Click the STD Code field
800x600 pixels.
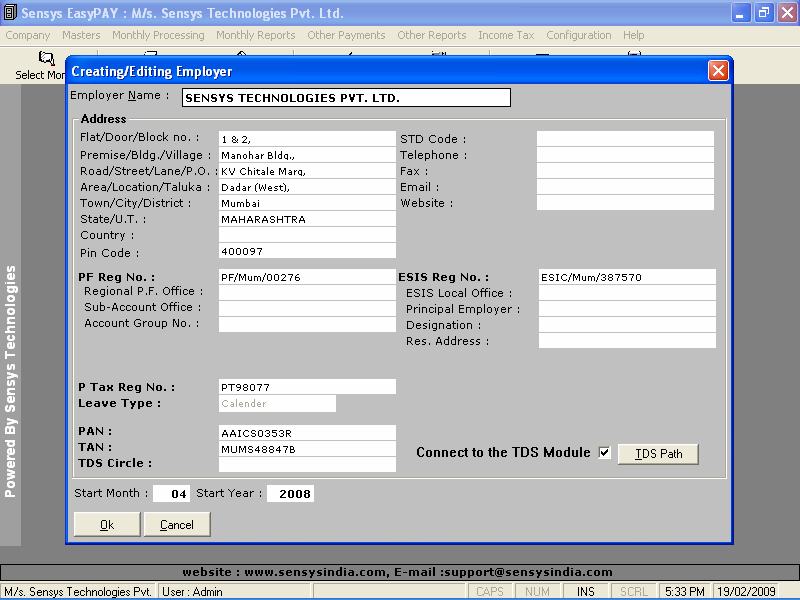(x=625, y=139)
